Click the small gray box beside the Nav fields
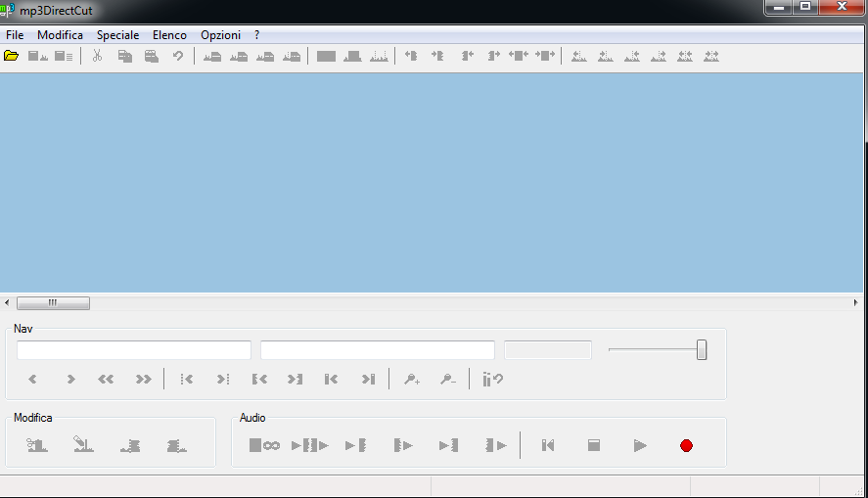868x498 pixels. 548,350
